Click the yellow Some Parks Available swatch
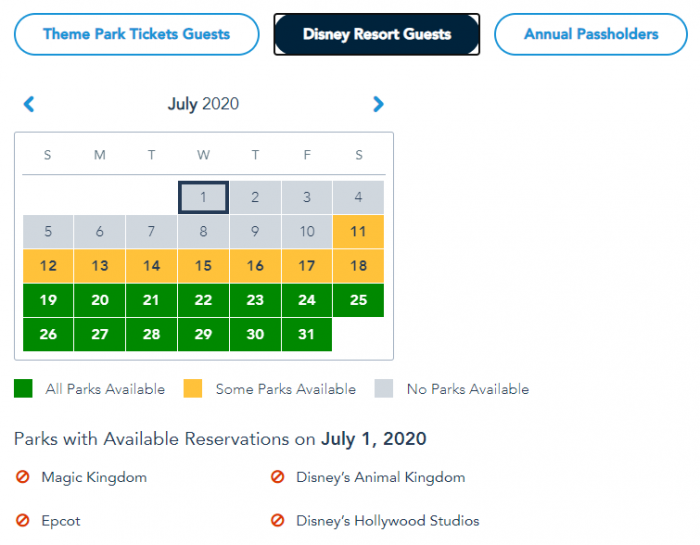 [193, 389]
